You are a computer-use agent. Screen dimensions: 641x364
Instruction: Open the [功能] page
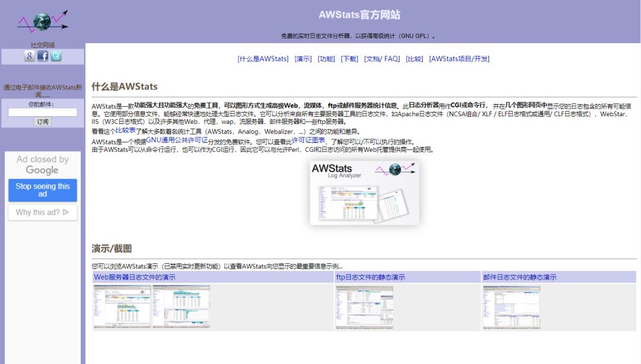[326, 59]
